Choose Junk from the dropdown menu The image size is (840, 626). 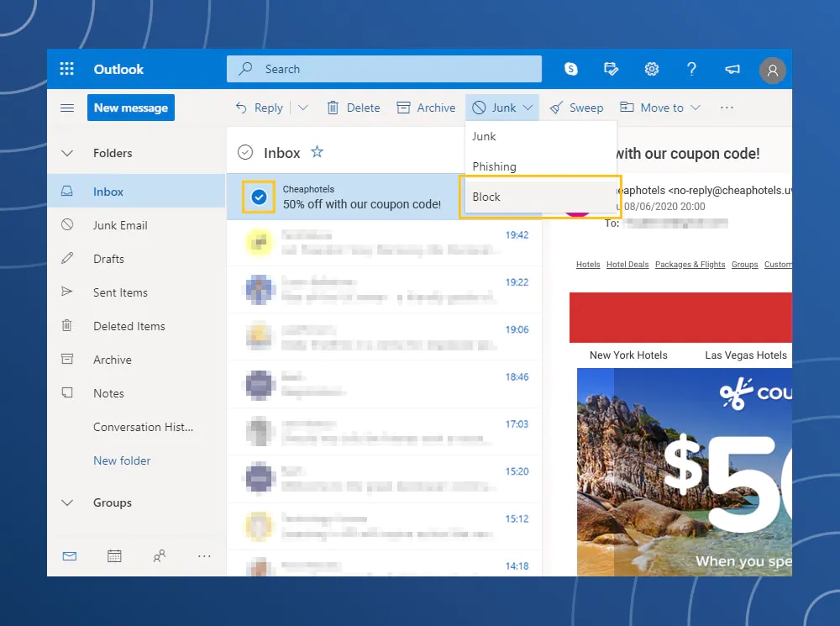tap(541, 137)
